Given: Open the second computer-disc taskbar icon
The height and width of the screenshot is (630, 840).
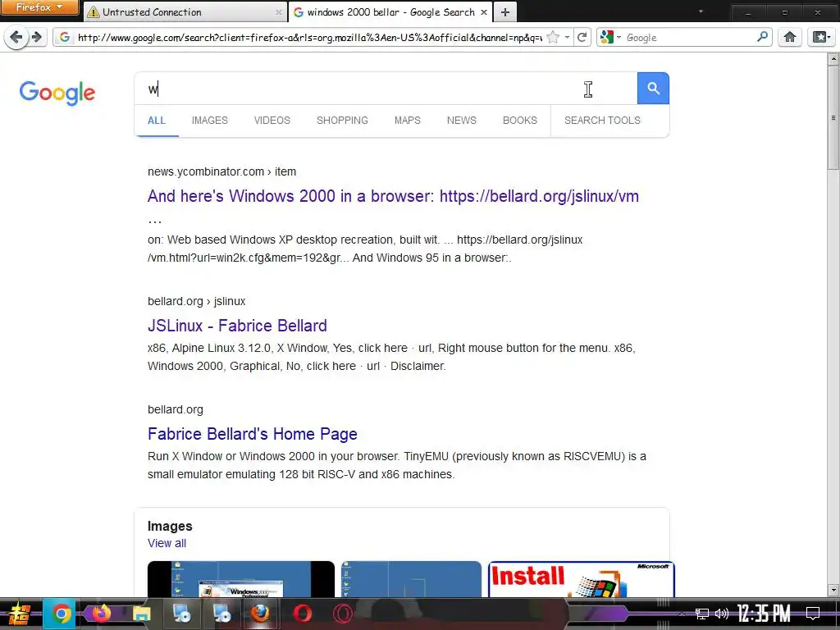Looking at the screenshot, I should (221, 614).
